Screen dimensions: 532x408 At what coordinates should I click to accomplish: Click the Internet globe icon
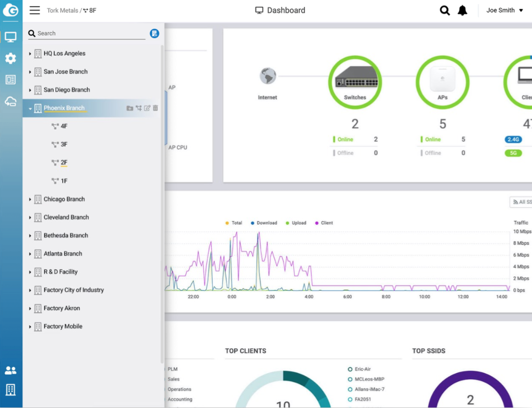[x=268, y=76]
